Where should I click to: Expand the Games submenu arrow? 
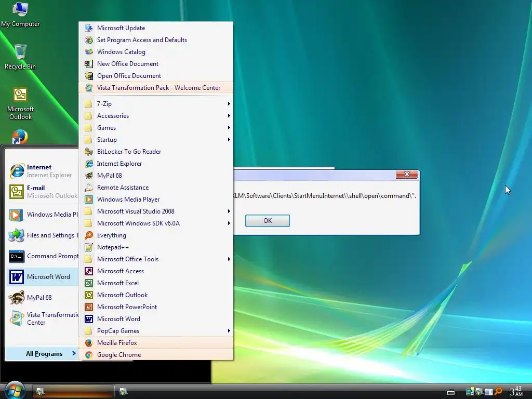[229, 128]
